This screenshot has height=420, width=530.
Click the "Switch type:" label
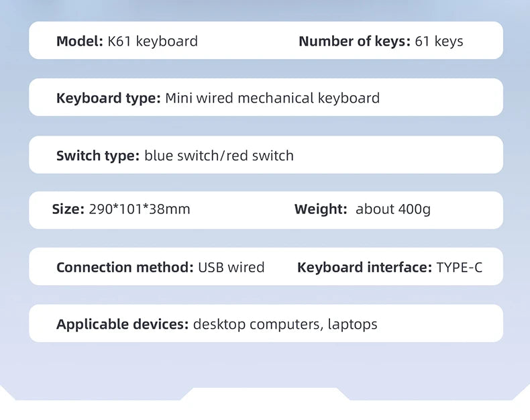tap(98, 156)
